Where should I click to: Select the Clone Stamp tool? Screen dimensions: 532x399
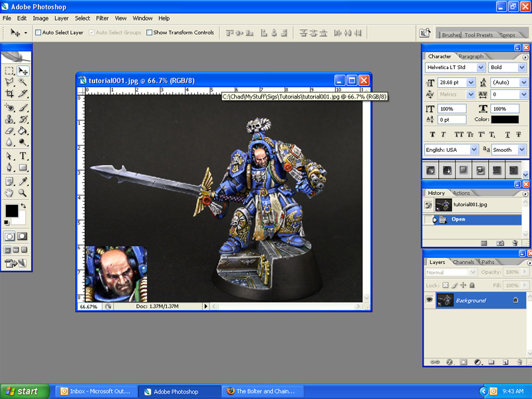[x=9, y=120]
